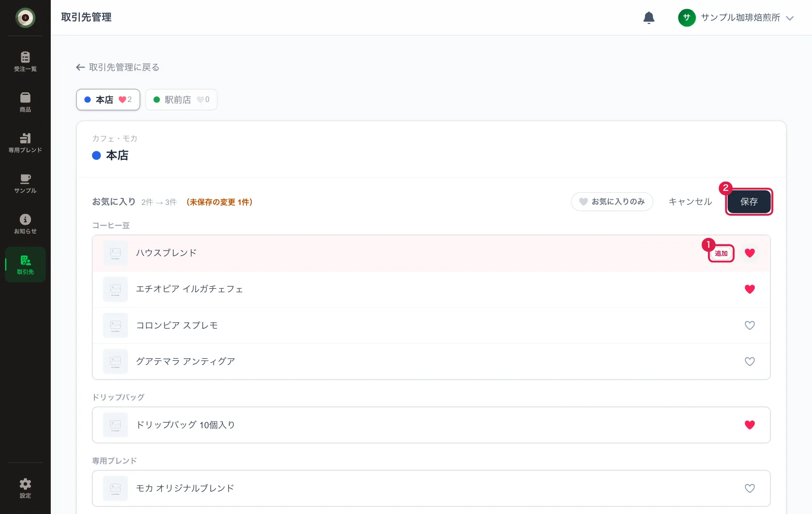Save changes with 保存 button

[x=749, y=202]
